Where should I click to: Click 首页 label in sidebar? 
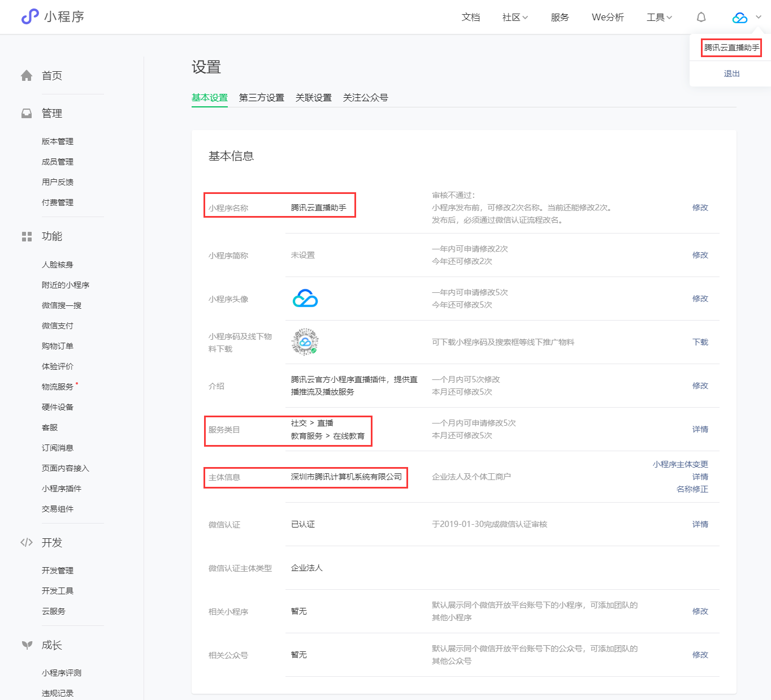[x=52, y=76]
